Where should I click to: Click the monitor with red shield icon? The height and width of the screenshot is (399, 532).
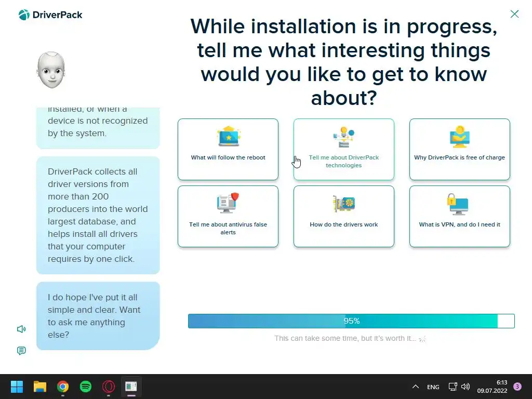click(x=228, y=203)
